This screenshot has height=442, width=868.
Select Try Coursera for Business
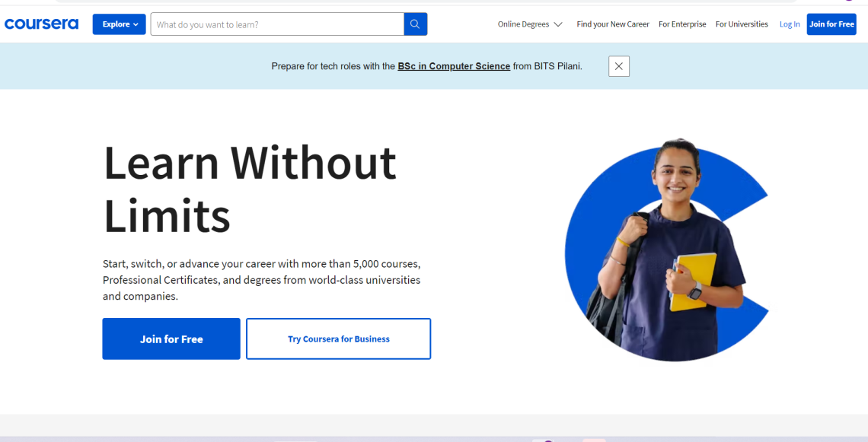coord(338,339)
